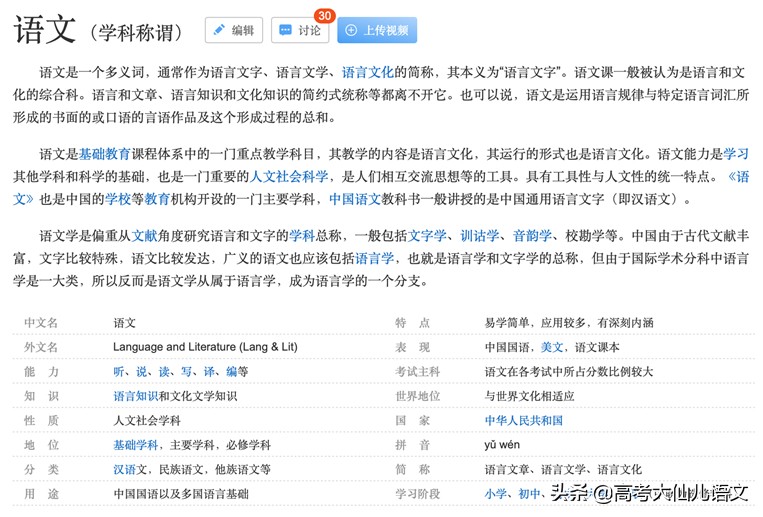
Task: Click the 考试主科 field label
Action: tap(418, 372)
